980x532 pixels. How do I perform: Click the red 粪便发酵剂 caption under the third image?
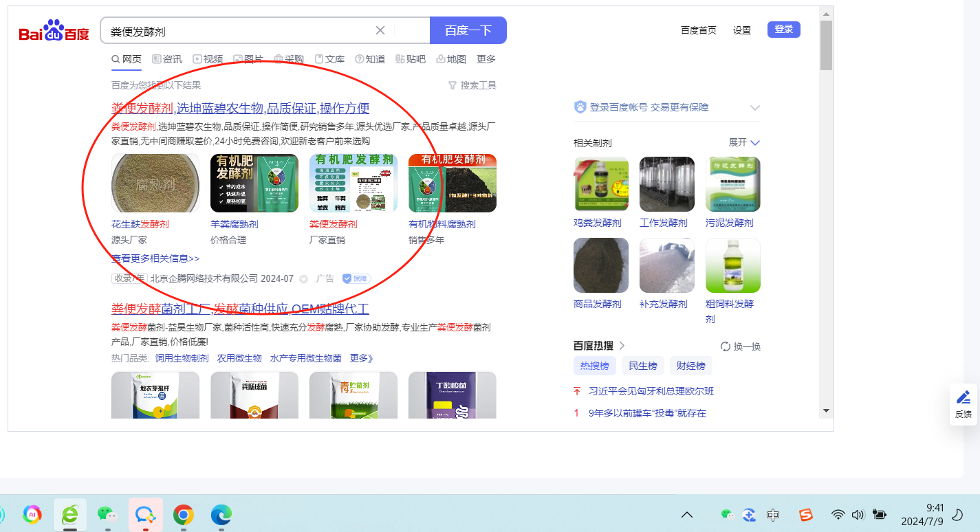pos(334,224)
